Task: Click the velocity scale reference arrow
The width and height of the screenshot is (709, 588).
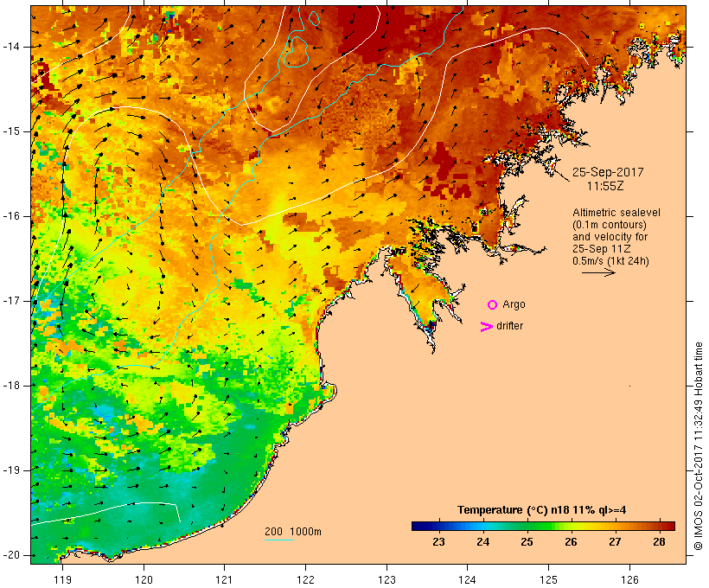Action: [598, 272]
